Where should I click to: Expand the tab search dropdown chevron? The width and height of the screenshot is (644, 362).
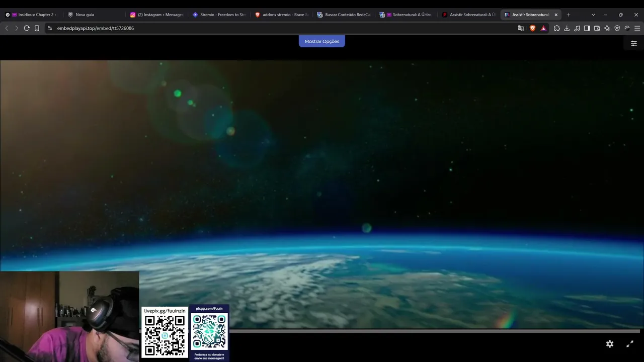pyautogui.click(x=593, y=15)
